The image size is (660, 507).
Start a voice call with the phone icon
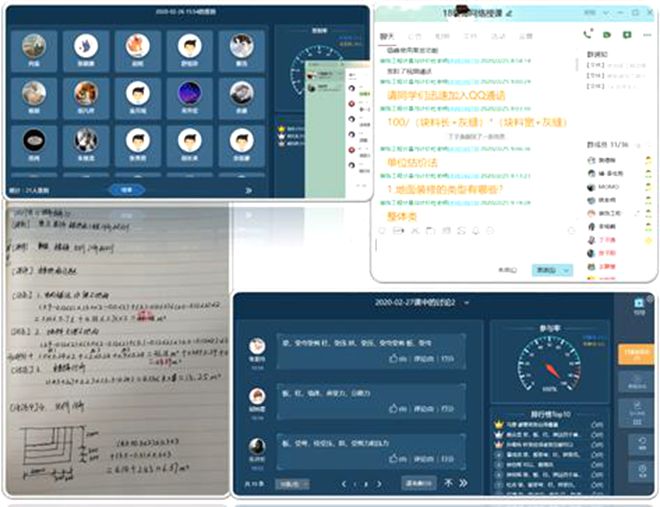coord(589,33)
